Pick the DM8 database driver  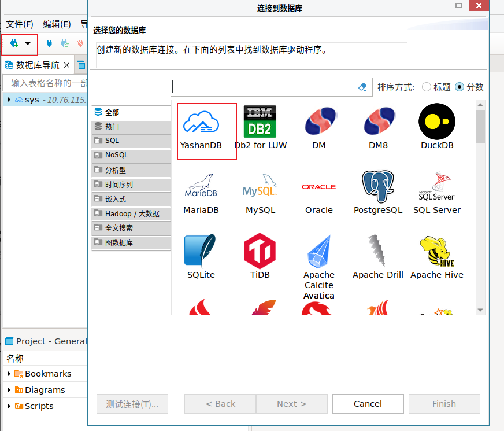coord(379,127)
